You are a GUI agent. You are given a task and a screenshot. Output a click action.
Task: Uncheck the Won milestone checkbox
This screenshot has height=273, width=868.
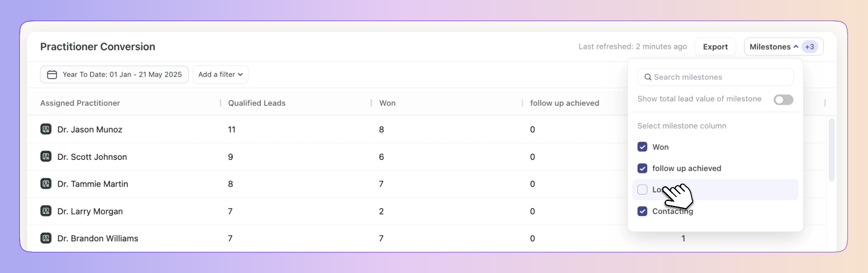[643, 147]
